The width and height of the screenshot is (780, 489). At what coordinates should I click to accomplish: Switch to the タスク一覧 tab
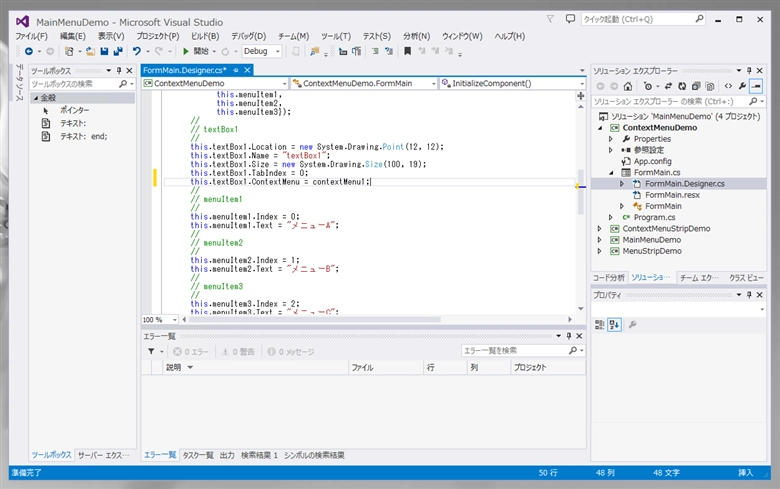(198, 455)
